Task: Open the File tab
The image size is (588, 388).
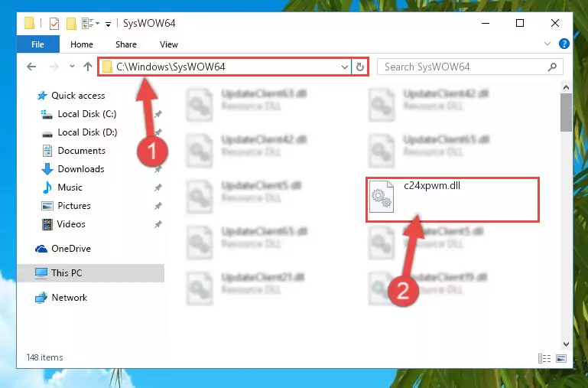Action: pos(38,44)
